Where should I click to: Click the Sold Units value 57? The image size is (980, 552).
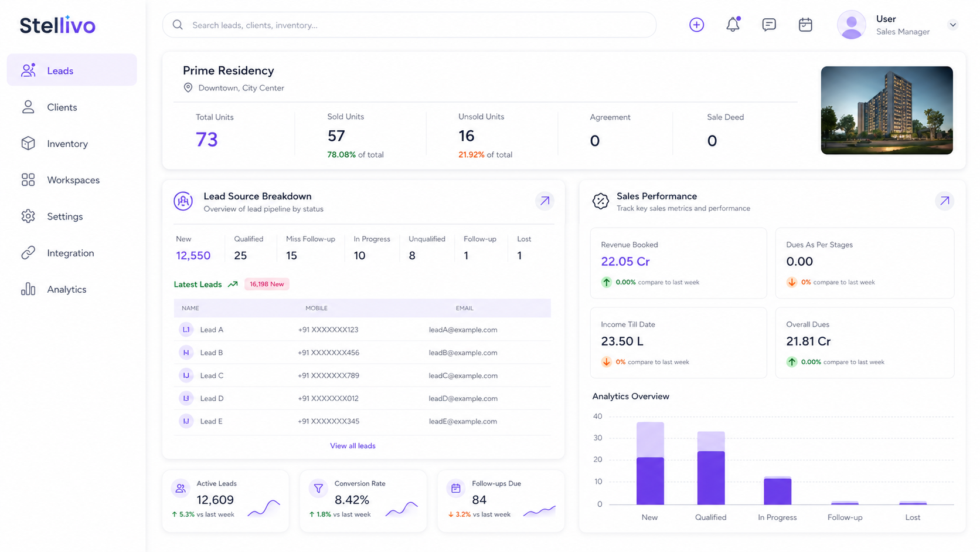pos(336,136)
